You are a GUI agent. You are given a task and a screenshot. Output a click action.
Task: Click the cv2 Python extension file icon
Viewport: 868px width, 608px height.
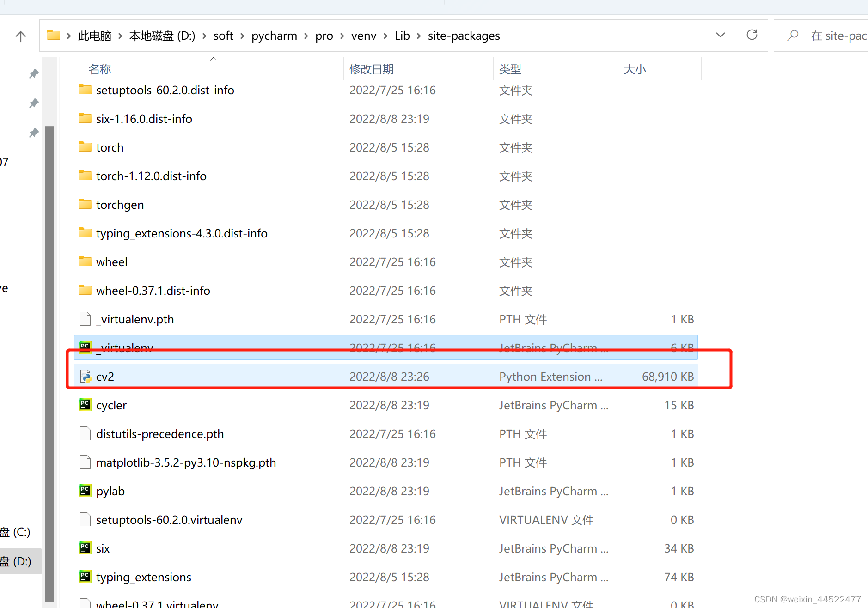(x=86, y=377)
